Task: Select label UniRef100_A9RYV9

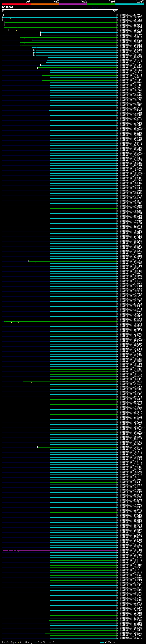Action: click(x=131, y=57)
